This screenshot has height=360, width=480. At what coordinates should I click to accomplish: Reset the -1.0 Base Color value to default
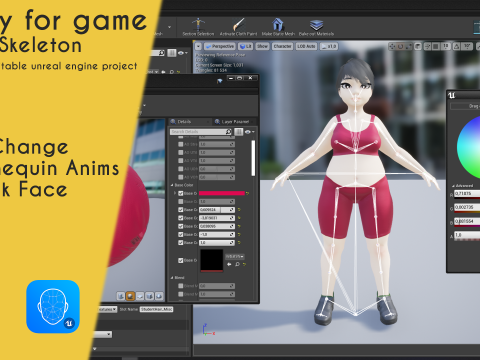pyautogui.click(x=239, y=235)
